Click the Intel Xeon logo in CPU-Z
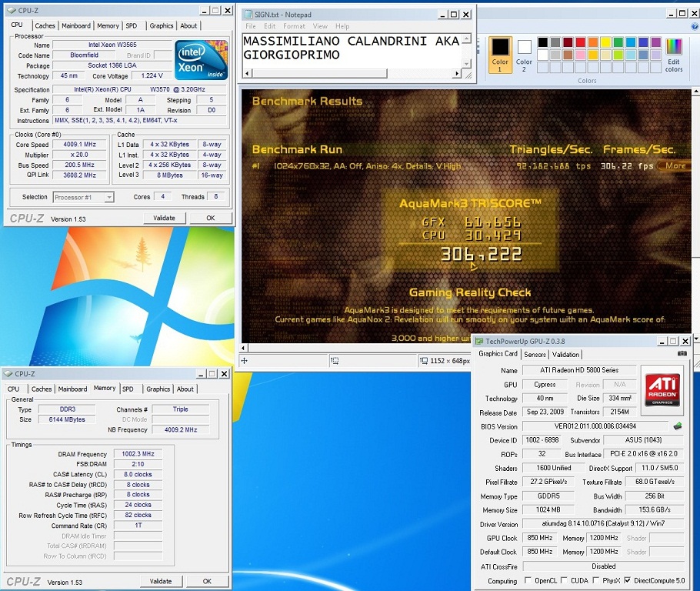 point(202,60)
